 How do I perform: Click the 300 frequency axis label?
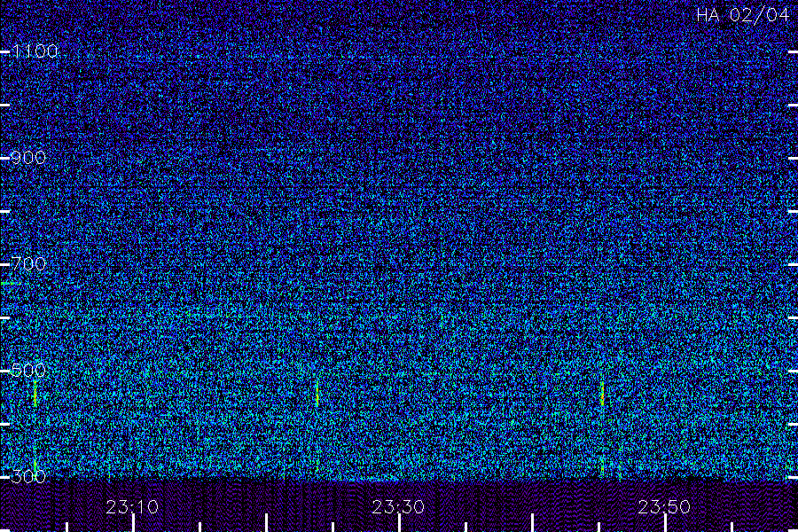click(x=28, y=477)
